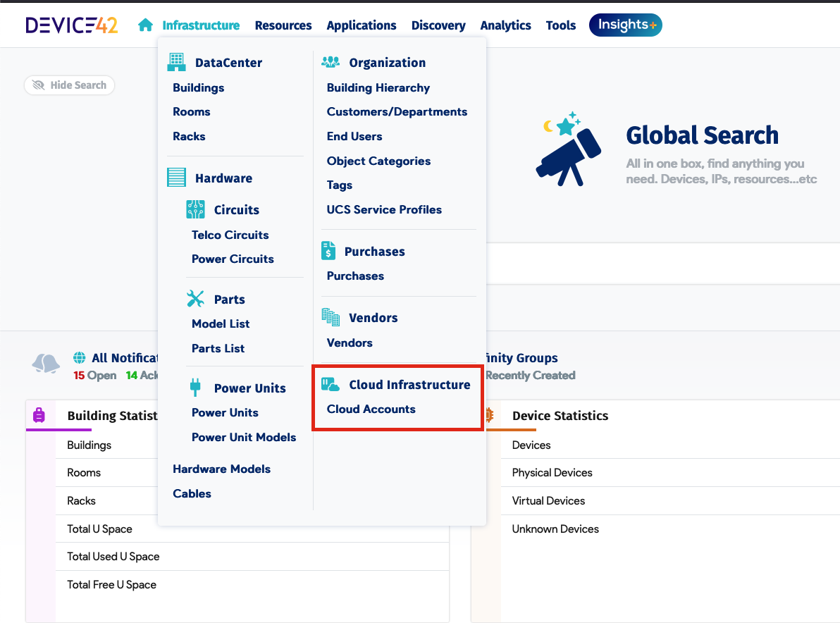The image size is (840, 623).
Task: Click Virtual Devices row
Action: click(670, 501)
